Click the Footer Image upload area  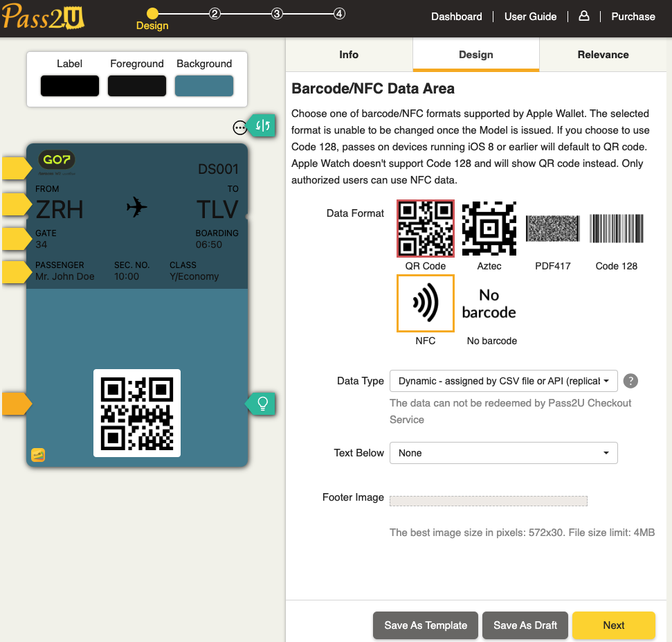pos(489,500)
